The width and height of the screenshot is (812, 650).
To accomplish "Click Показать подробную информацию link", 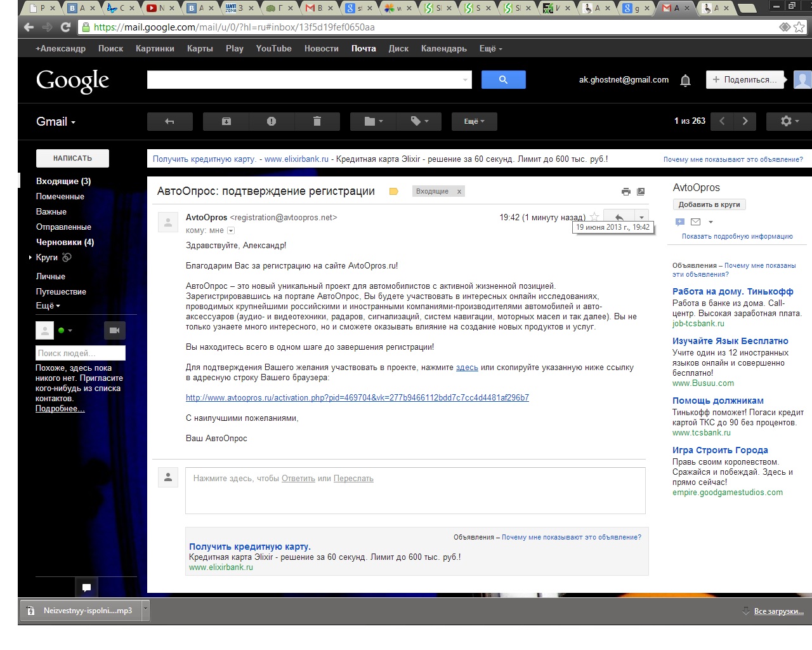I will 737,236.
